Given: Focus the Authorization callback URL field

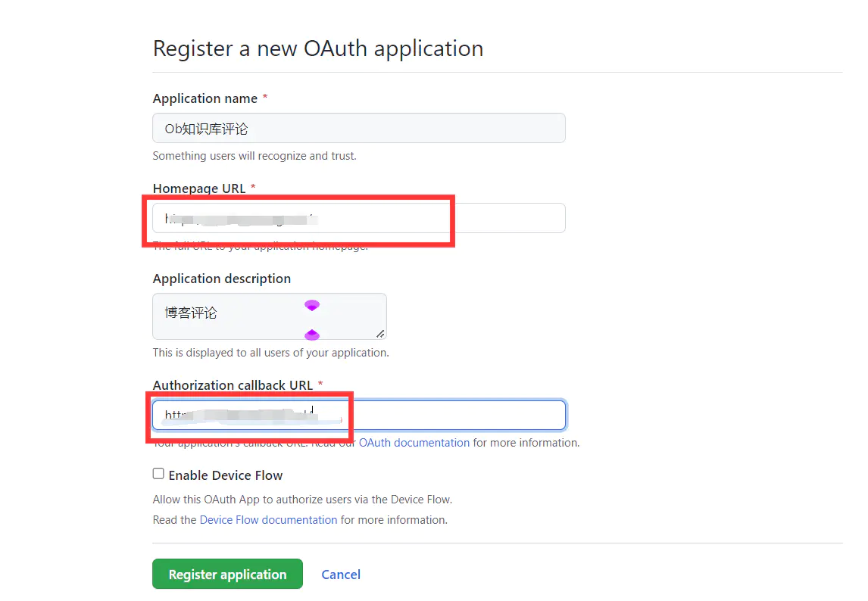Looking at the screenshot, I should [x=454, y=415].
